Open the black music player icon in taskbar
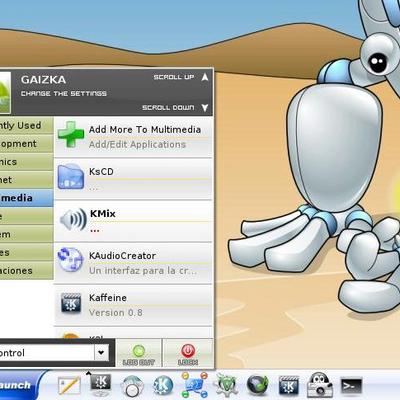 pos(258,386)
